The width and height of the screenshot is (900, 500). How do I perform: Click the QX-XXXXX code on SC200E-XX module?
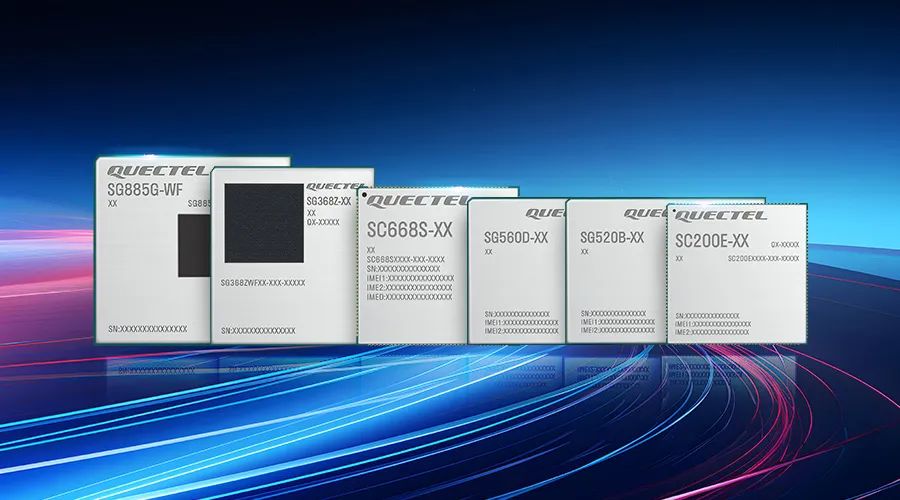pos(785,244)
